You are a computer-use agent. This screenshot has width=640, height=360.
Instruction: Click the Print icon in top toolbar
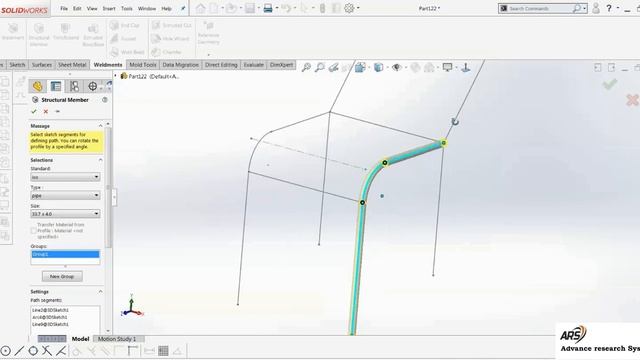click(x=268, y=8)
